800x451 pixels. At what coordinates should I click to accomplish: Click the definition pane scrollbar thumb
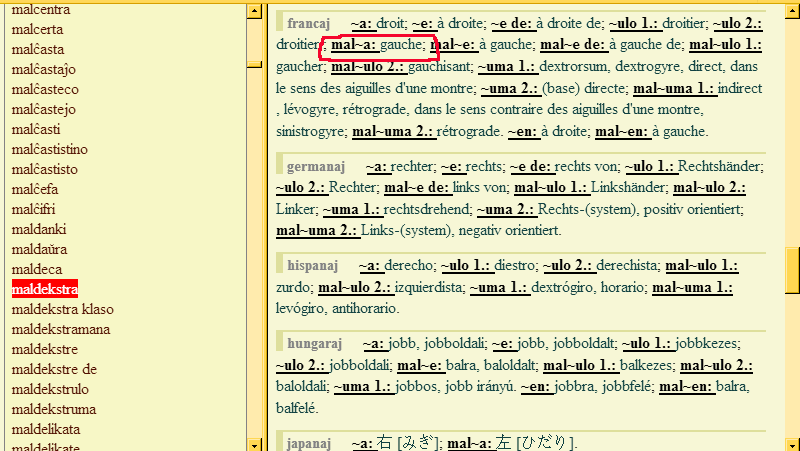coord(792,271)
